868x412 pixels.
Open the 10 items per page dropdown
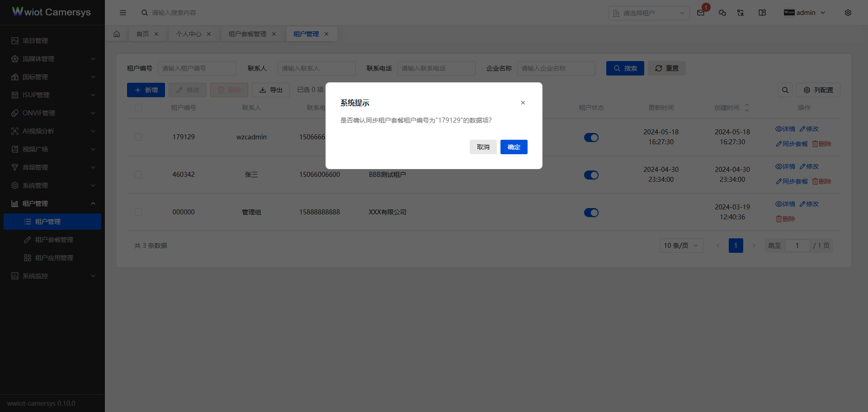(x=681, y=246)
